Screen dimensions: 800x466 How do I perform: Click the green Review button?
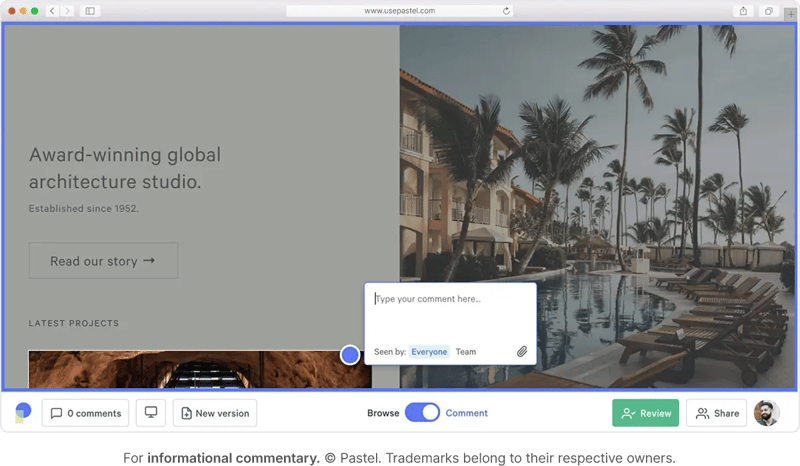(645, 413)
